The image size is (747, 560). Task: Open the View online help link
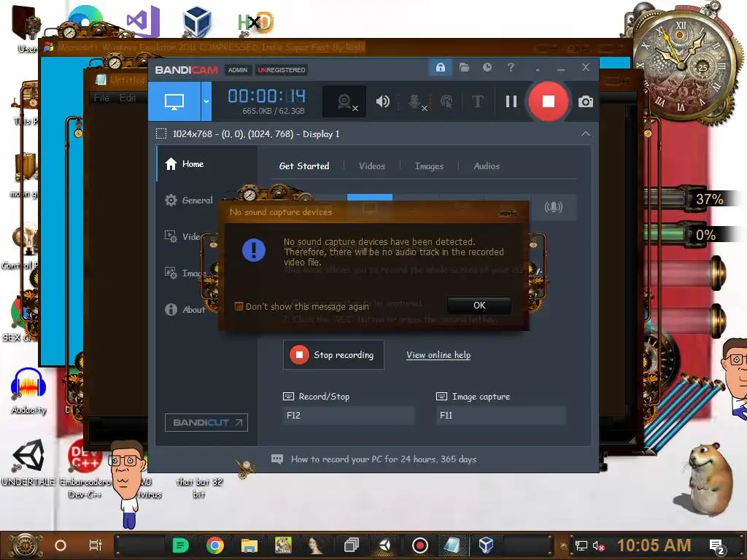click(x=438, y=355)
